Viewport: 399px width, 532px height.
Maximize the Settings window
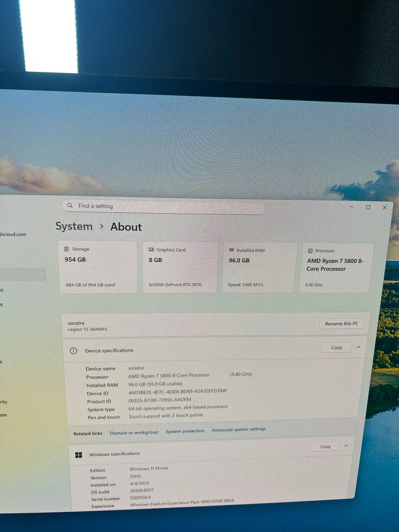click(368, 207)
